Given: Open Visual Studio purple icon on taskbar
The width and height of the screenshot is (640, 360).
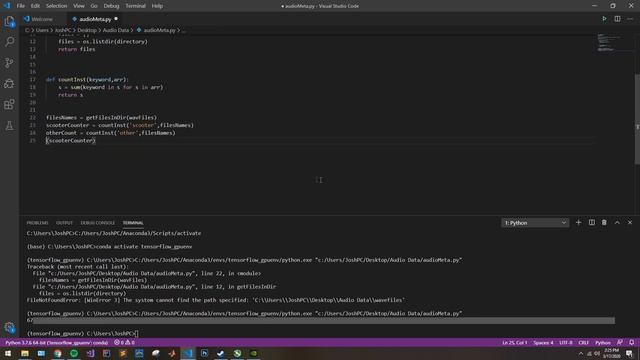Looking at the screenshot, I should click(90, 353).
